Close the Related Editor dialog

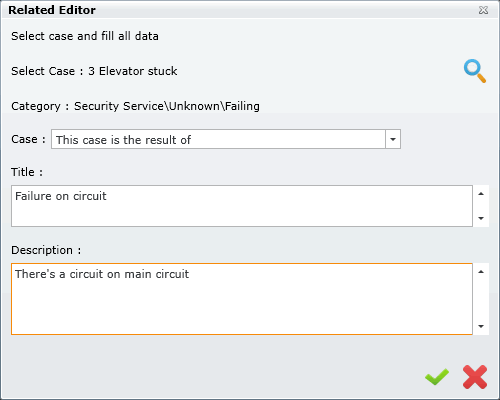pyautogui.click(x=483, y=10)
